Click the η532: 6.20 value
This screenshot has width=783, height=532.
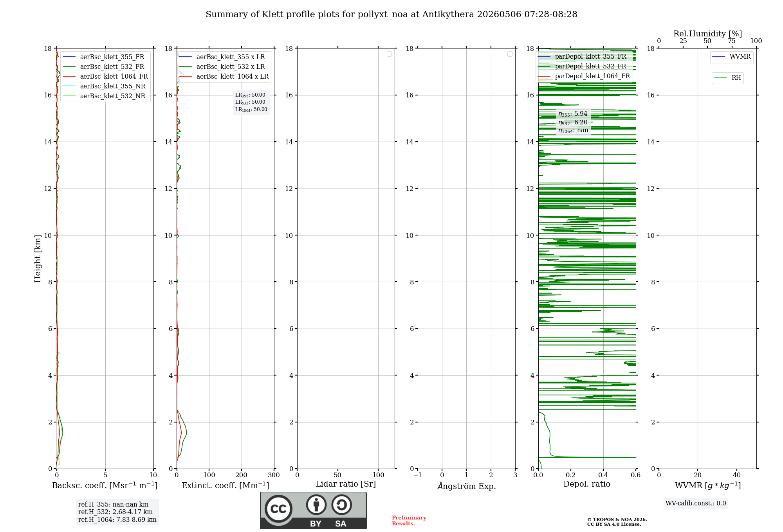pyautogui.click(x=573, y=122)
